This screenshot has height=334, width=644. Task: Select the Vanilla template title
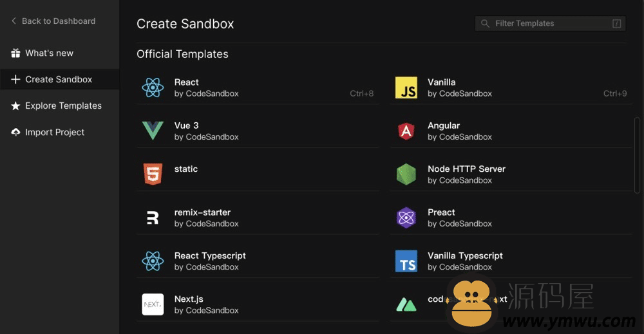442,82
